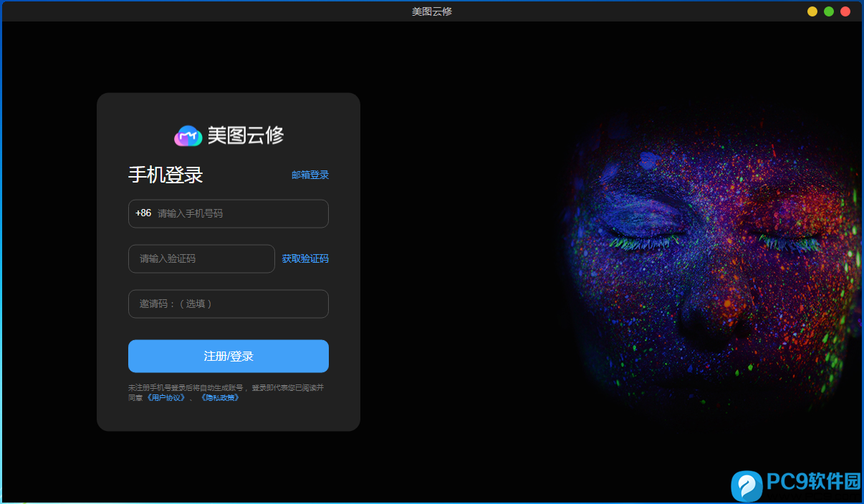Click the 手机登录 heading text
Screen dimensions: 864x504
tap(165, 175)
